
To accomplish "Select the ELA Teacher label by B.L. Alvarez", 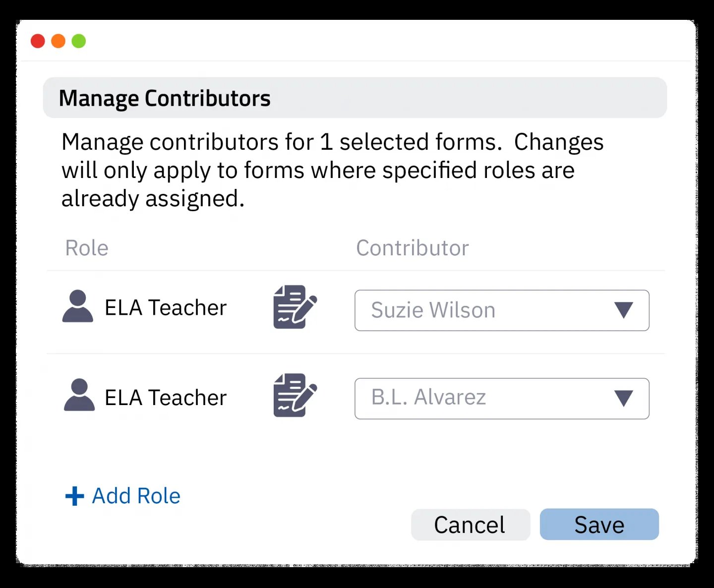I will pyautogui.click(x=166, y=398).
